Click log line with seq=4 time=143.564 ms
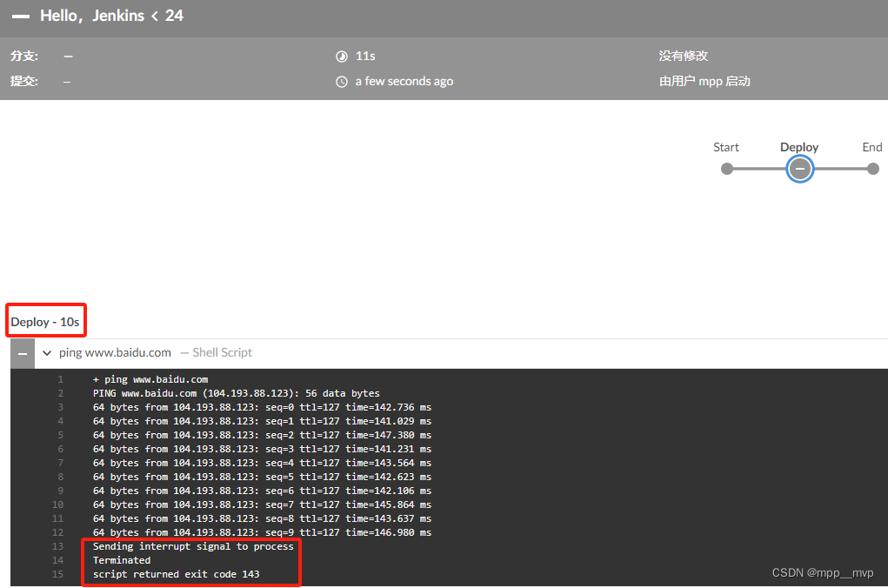Viewport: 888px width, 588px height. (x=262, y=463)
